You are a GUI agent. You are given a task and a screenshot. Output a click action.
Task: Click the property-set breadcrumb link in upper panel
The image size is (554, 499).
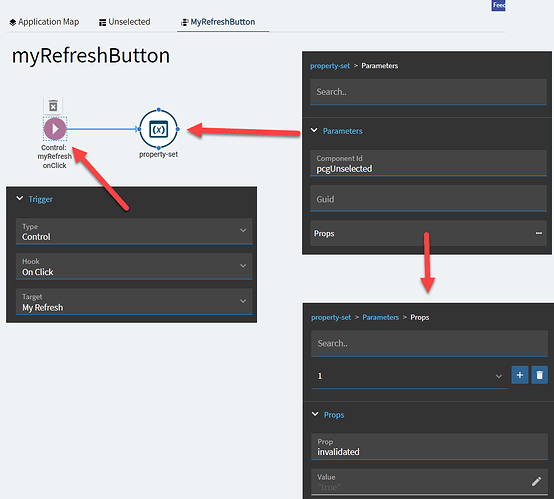(x=330, y=66)
